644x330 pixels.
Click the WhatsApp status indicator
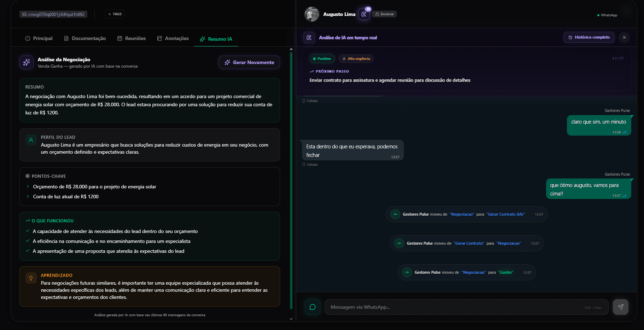click(x=607, y=15)
